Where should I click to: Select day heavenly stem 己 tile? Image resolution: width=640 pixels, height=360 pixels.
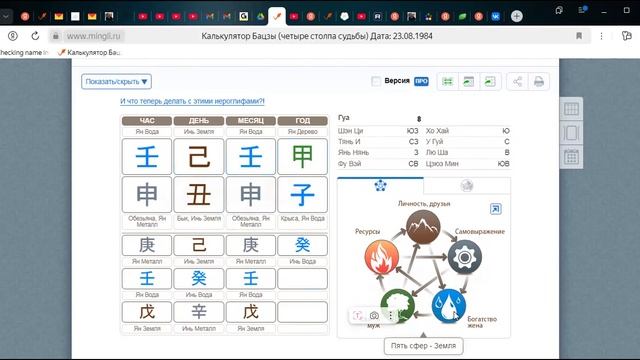pyautogui.click(x=199, y=156)
